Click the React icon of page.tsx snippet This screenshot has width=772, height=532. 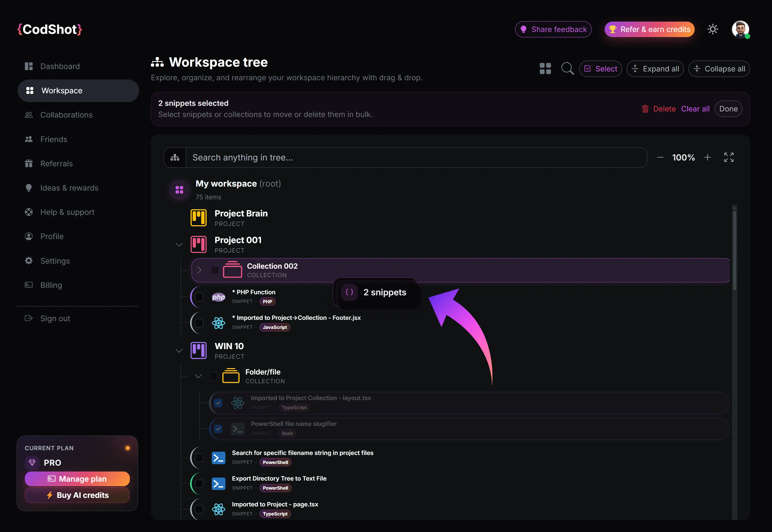tap(218, 509)
